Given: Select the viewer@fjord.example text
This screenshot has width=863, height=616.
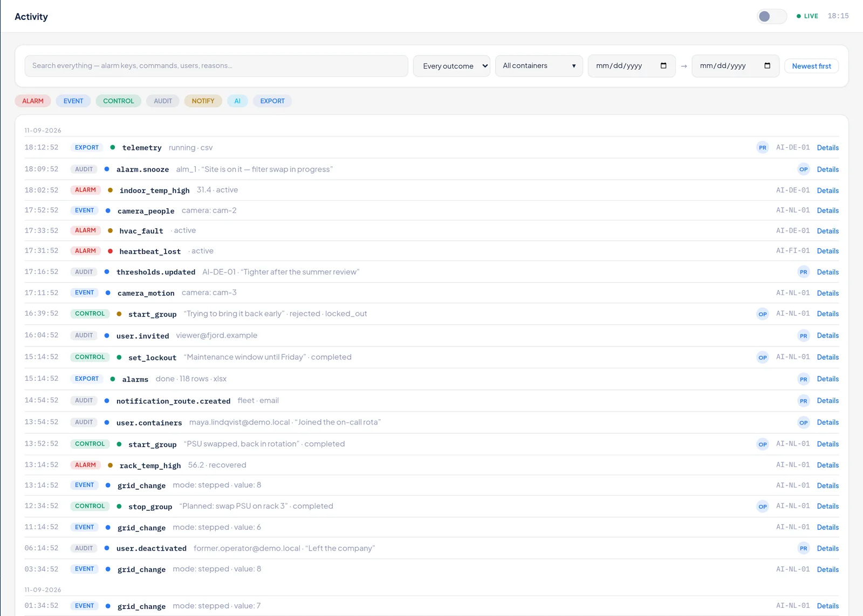Looking at the screenshot, I should pos(217,336).
